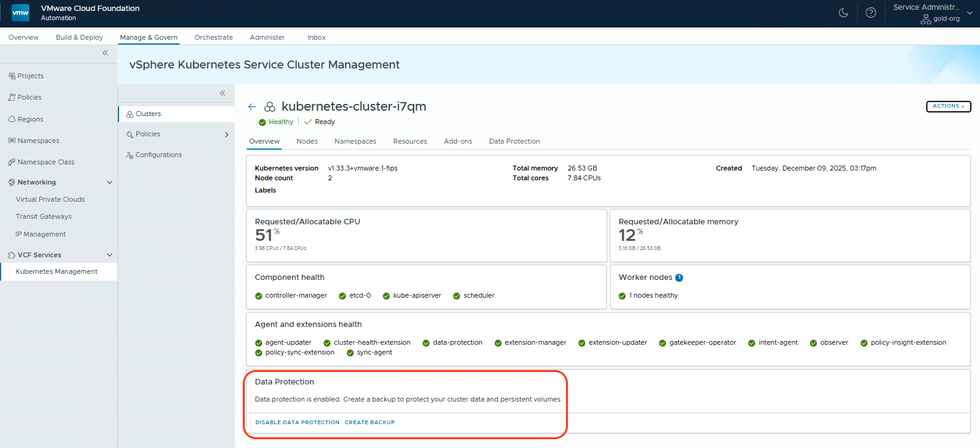Click the Total memory 26.53 GB value
Screen dimensions: 980x448
click(582, 168)
